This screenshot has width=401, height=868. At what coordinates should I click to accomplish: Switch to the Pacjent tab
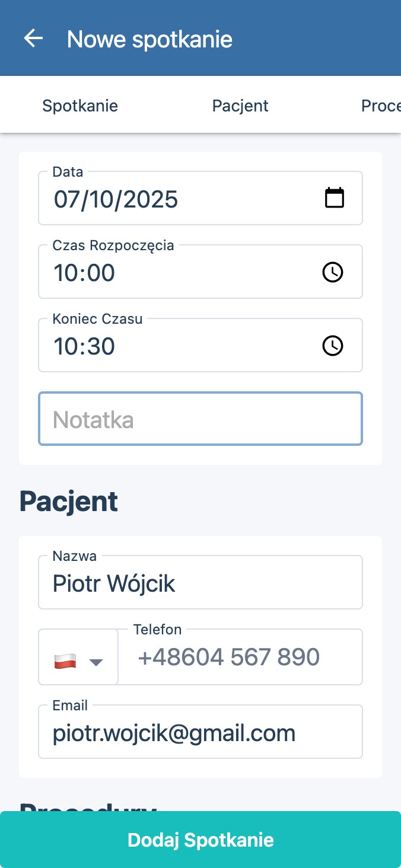pyautogui.click(x=240, y=106)
